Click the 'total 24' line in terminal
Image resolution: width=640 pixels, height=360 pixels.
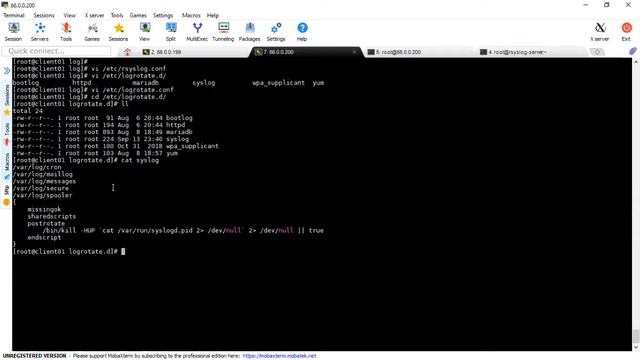pos(27,111)
